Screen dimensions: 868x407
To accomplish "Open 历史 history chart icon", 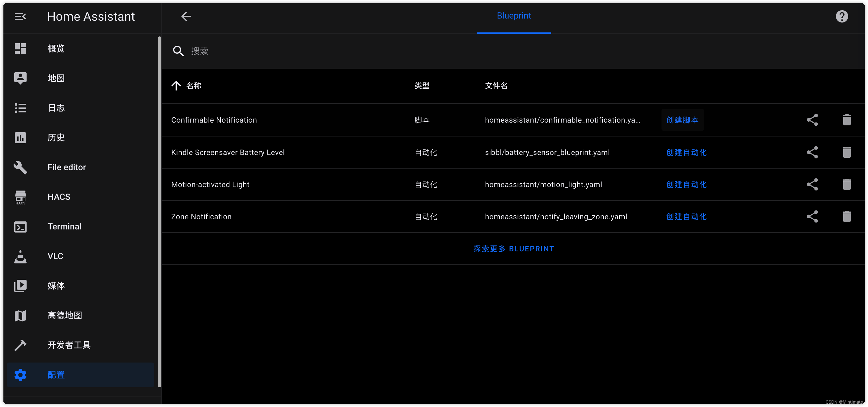I will (x=20, y=137).
